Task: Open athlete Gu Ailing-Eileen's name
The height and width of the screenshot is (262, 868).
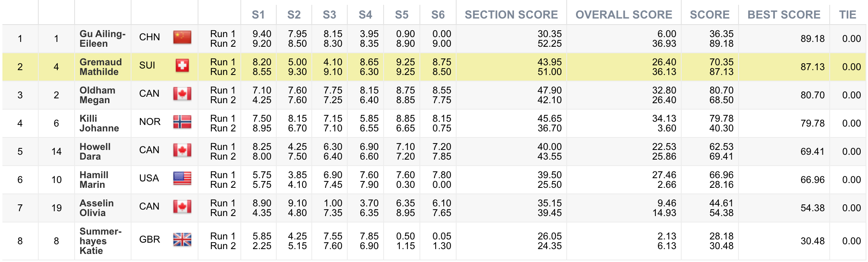Action: pyautogui.click(x=102, y=39)
